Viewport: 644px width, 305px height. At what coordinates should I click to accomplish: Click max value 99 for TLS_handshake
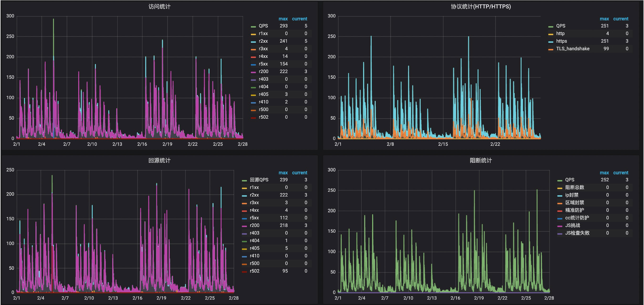[x=606, y=49]
